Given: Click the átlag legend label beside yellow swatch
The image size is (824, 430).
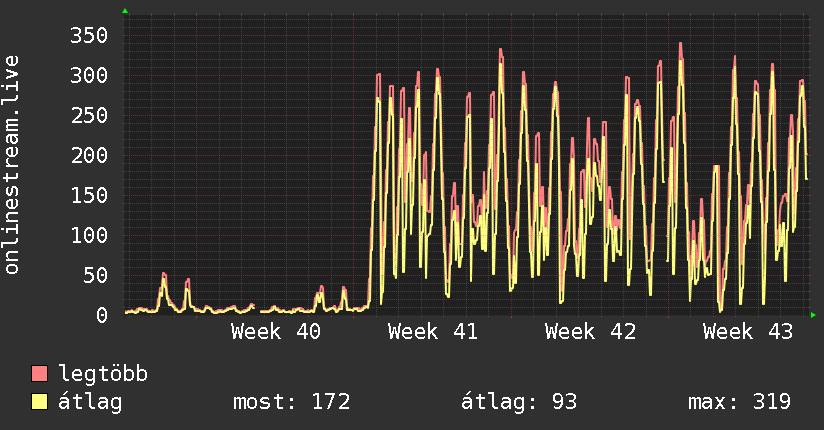Looking at the screenshot, I should 90,402.
